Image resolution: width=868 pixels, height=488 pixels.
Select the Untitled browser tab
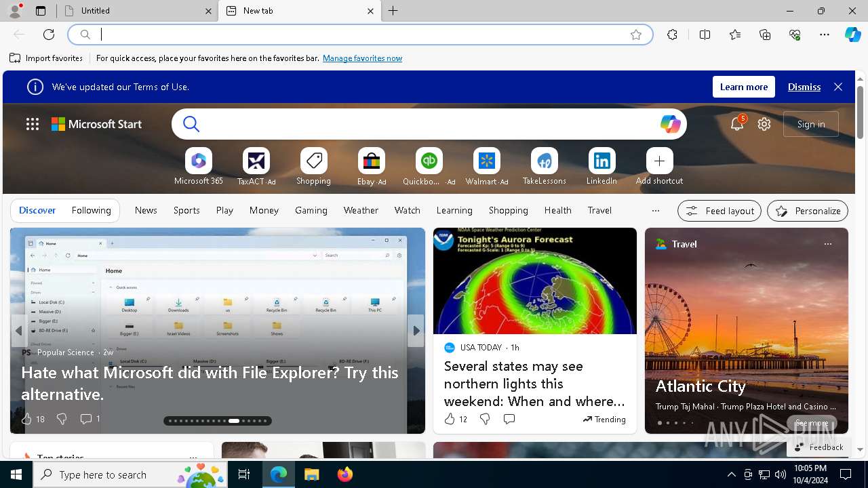pos(138,11)
